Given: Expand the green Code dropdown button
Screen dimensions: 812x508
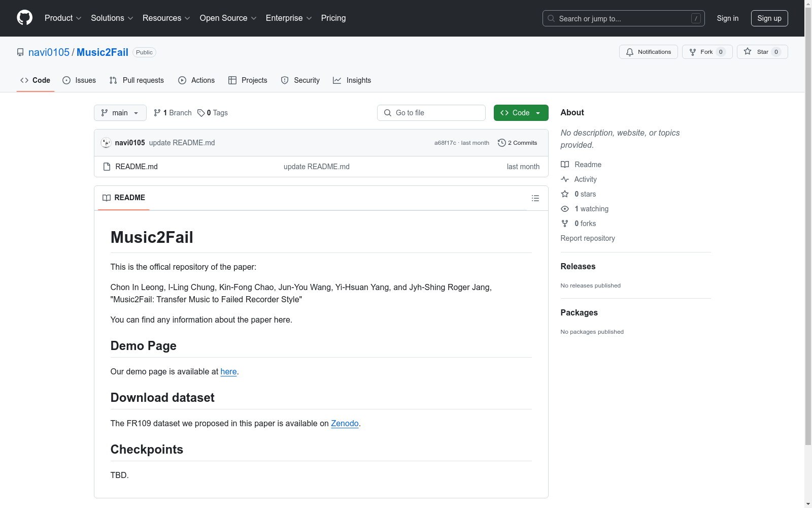Looking at the screenshot, I should 521,113.
